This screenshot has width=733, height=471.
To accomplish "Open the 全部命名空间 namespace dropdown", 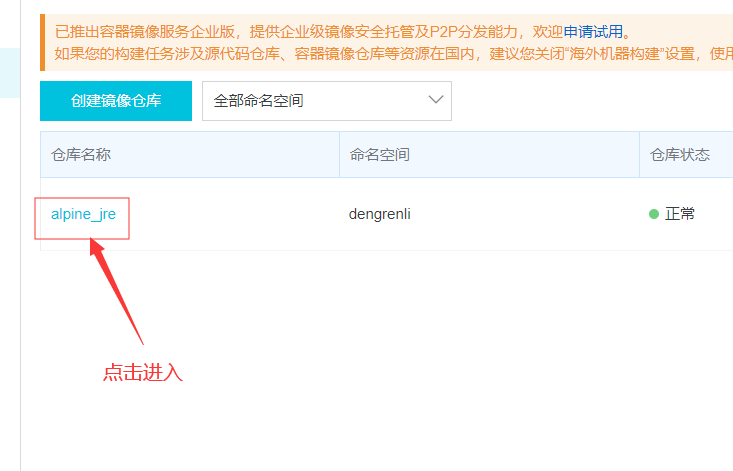I will click(327, 101).
